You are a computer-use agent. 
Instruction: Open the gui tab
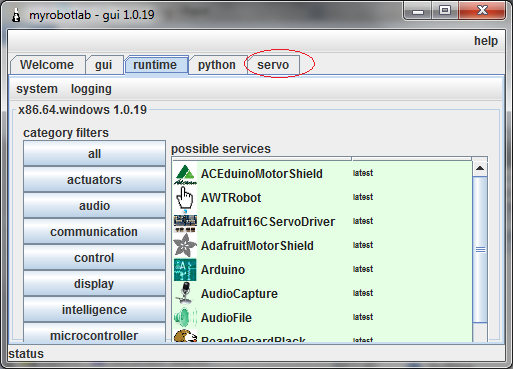[x=103, y=65]
